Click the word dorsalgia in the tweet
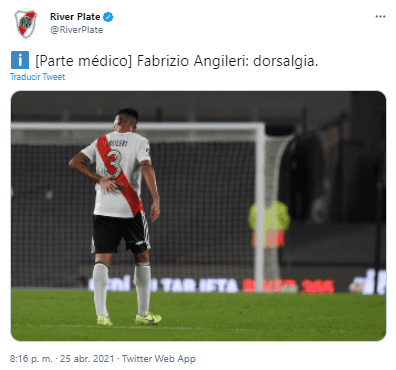 coord(285,61)
